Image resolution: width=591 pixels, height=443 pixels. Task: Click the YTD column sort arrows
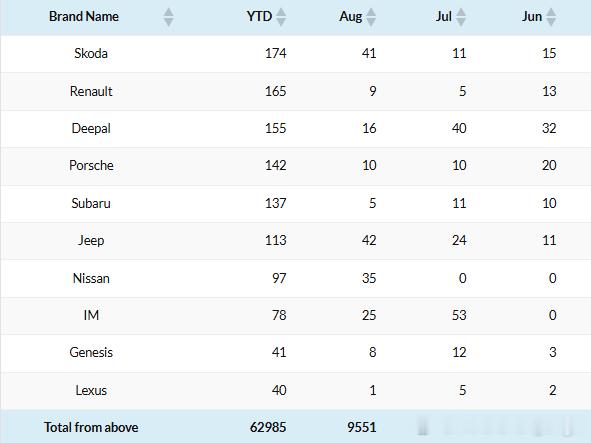(281, 17)
